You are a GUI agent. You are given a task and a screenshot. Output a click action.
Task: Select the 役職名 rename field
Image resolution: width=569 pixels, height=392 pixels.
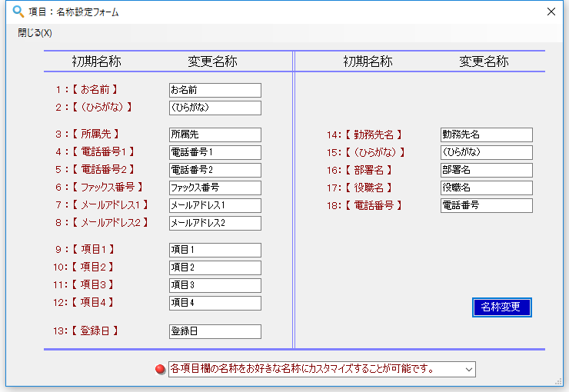click(x=486, y=188)
